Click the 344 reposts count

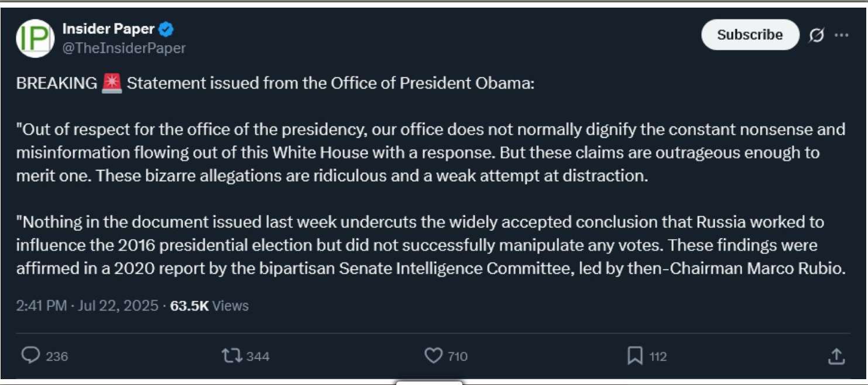[x=258, y=356]
